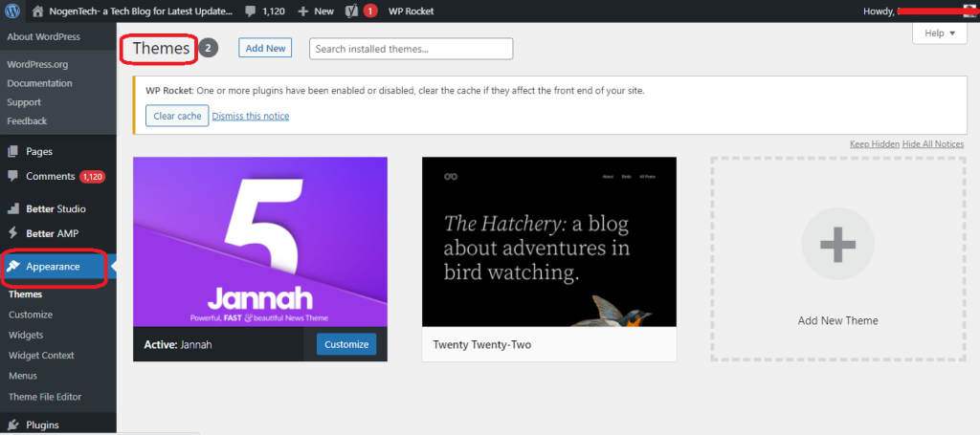Click the Better Studio sidebar icon
This screenshot has height=435, width=980.
click(12, 208)
